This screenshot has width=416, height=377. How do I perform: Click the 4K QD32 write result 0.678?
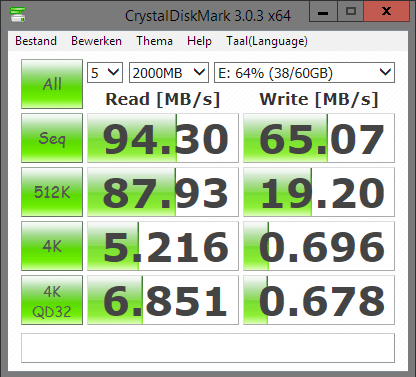click(319, 300)
